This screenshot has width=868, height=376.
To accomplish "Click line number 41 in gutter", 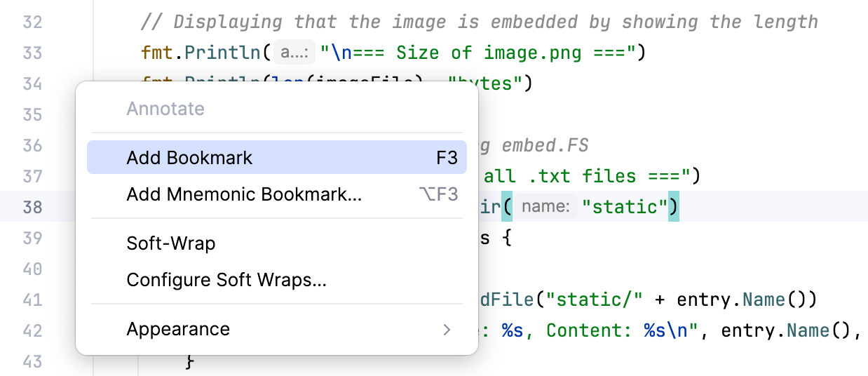I will click(33, 300).
